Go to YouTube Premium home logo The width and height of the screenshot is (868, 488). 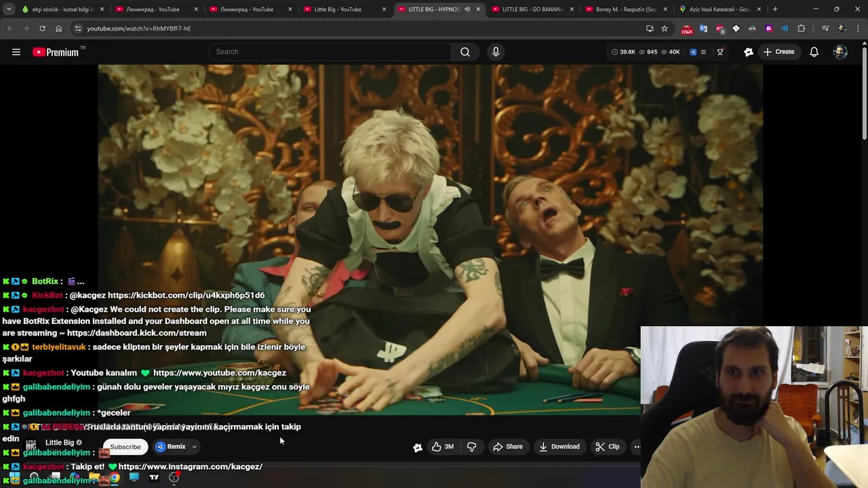(x=56, y=52)
